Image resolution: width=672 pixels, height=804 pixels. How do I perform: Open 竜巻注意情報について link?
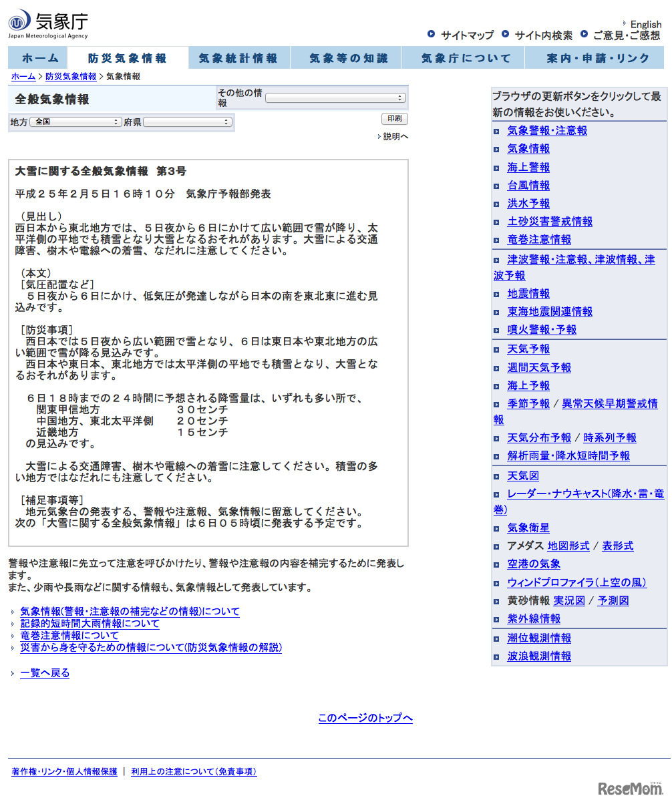(x=69, y=636)
